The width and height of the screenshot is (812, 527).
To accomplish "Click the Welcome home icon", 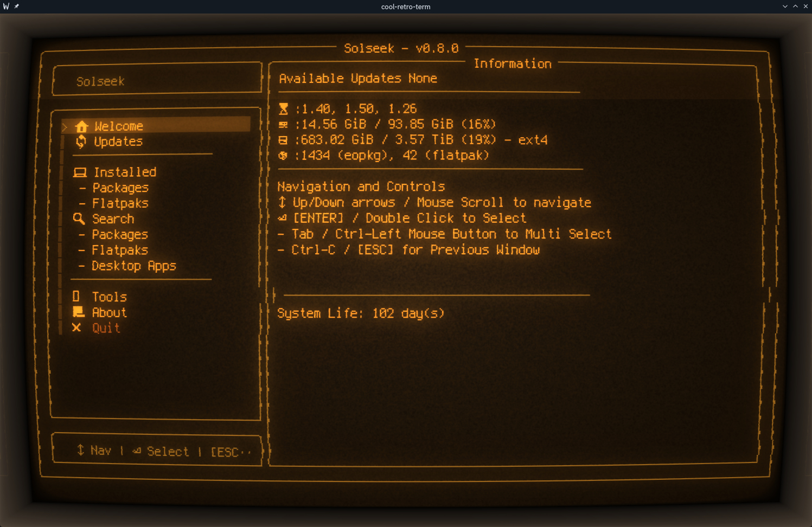I will click(81, 126).
